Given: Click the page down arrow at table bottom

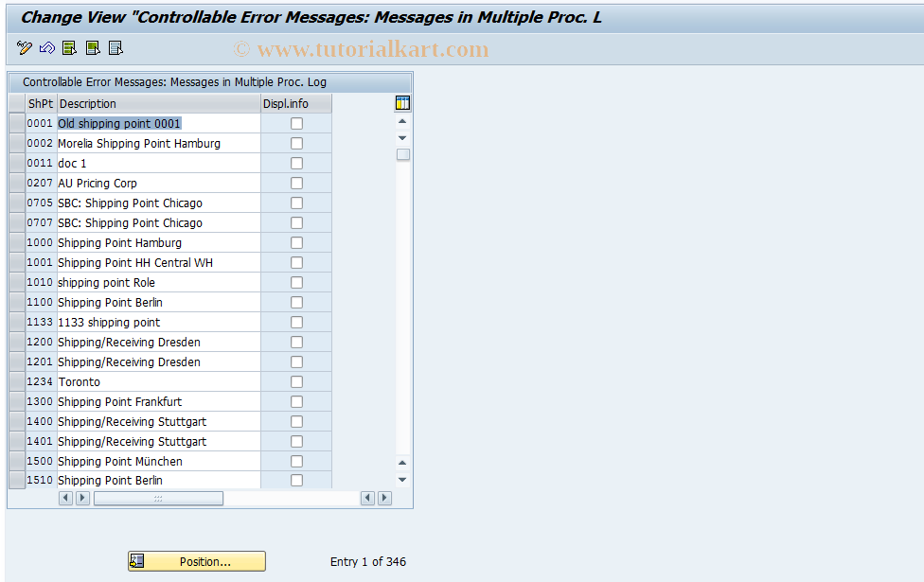Looking at the screenshot, I should (402, 480).
